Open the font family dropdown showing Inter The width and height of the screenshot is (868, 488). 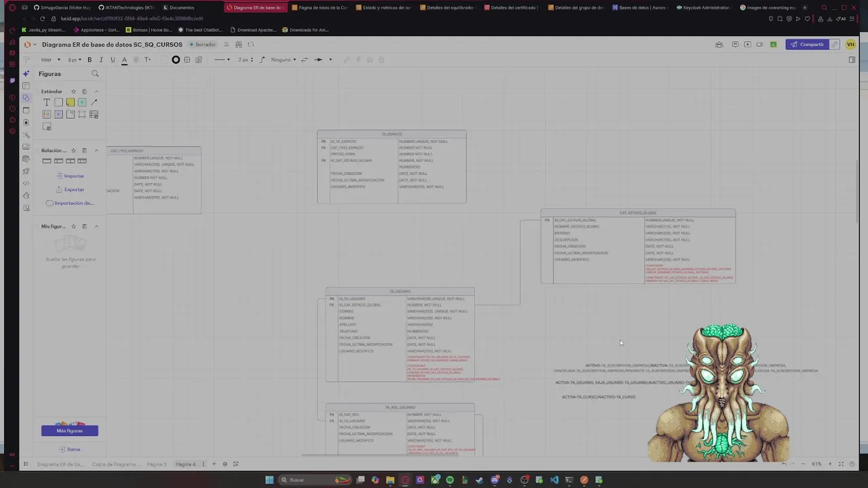[x=50, y=60]
